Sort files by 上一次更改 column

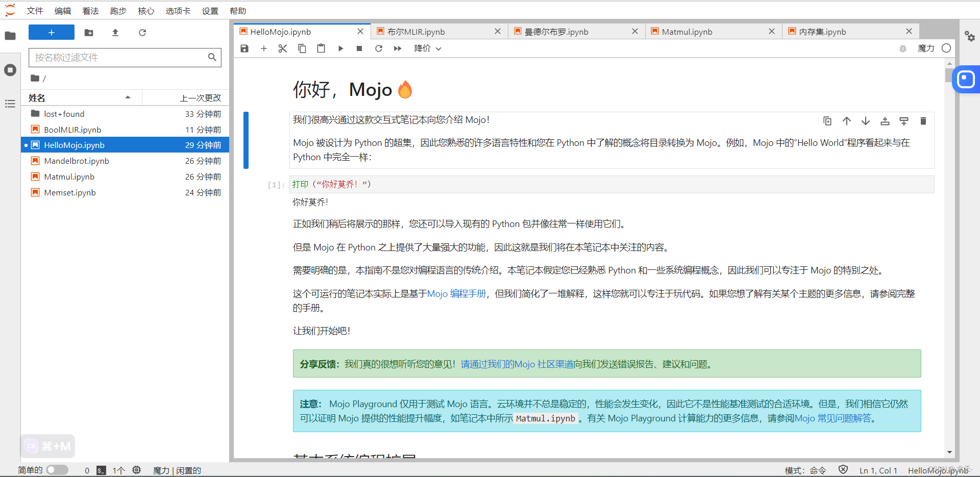(x=186, y=97)
